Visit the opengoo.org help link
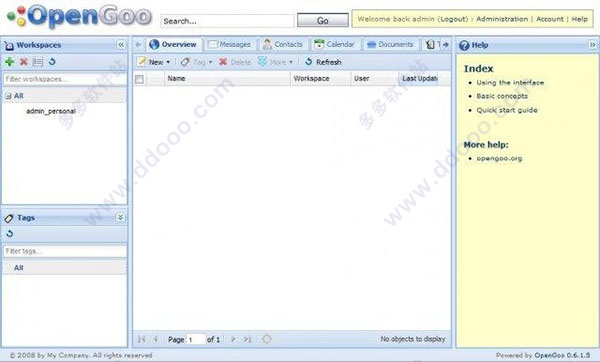 coord(499,158)
